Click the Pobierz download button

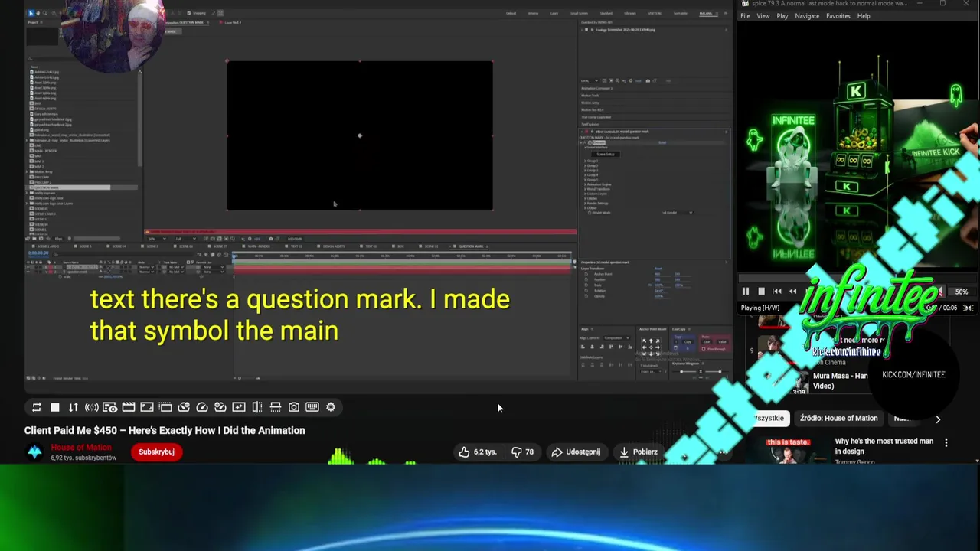tap(639, 452)
